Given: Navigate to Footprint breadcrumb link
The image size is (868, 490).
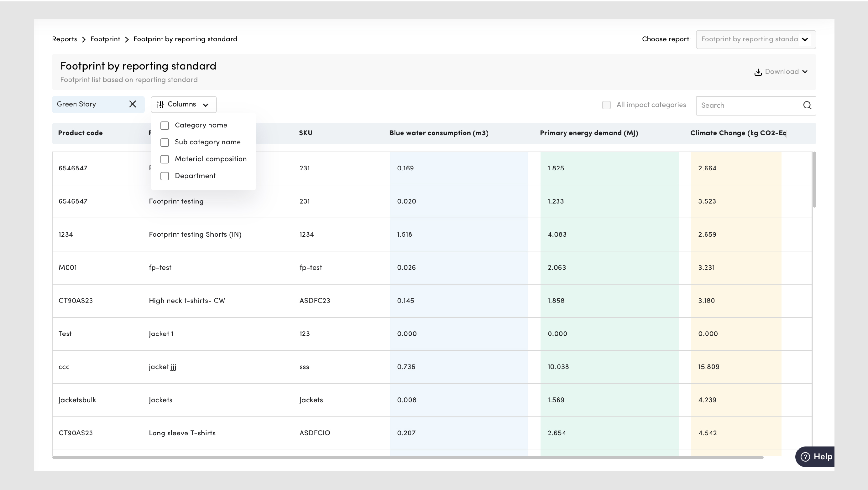Looking at the screenshot, I should pos(105,39).
